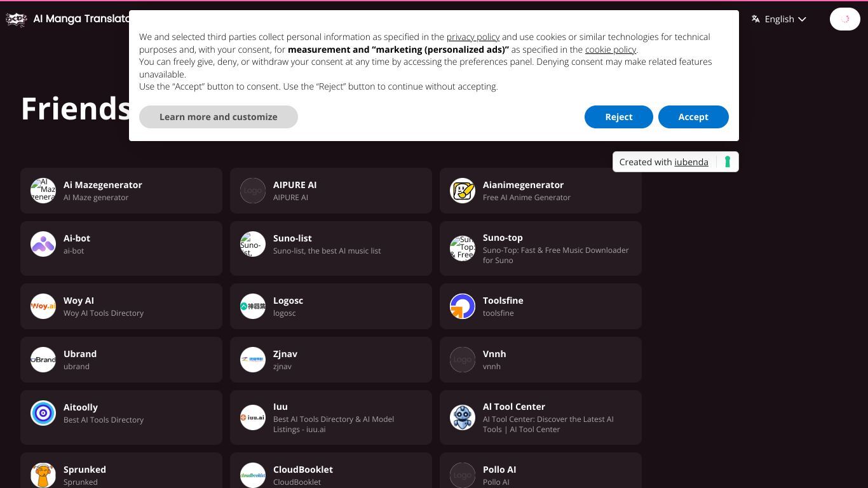Reject the cookie consent
The height and width of the screenshot is (488, 868).
pyautogui.click(x=618, y=117)
